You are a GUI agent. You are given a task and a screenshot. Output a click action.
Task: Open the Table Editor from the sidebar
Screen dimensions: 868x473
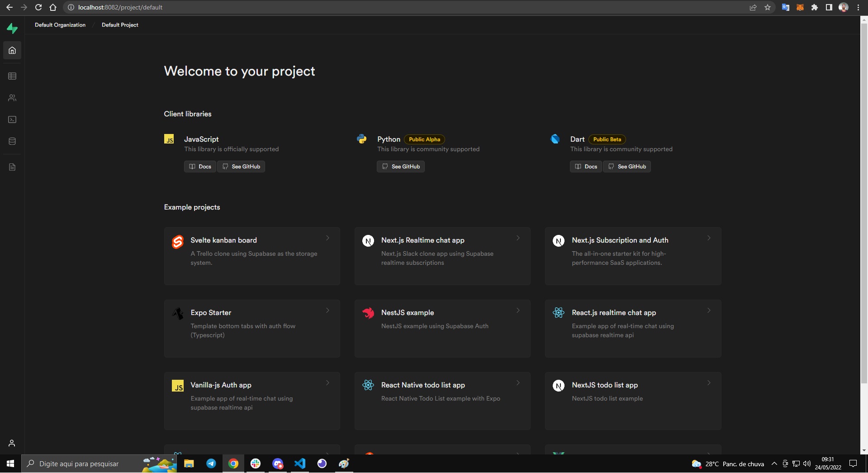[12, 76]
